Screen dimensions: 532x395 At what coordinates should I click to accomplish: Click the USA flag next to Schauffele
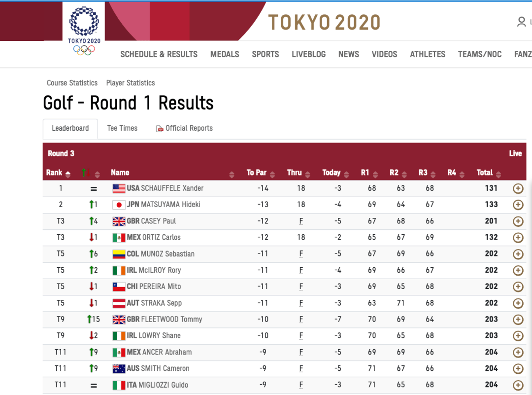coord(119,188)
